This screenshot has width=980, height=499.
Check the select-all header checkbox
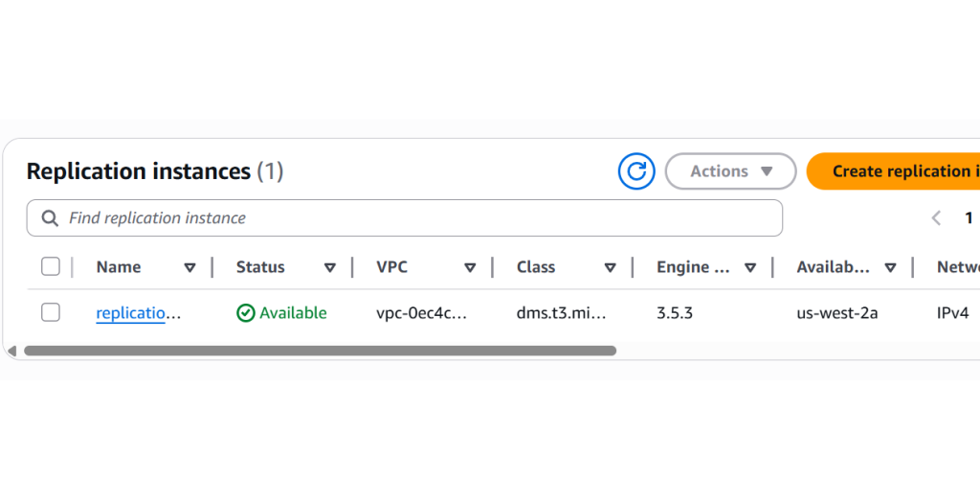click(51, 266)
